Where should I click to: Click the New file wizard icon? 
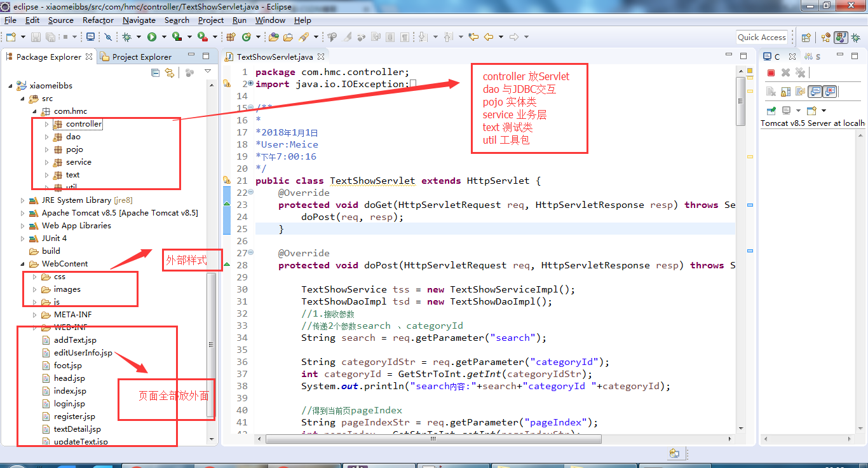coord(11,38)
